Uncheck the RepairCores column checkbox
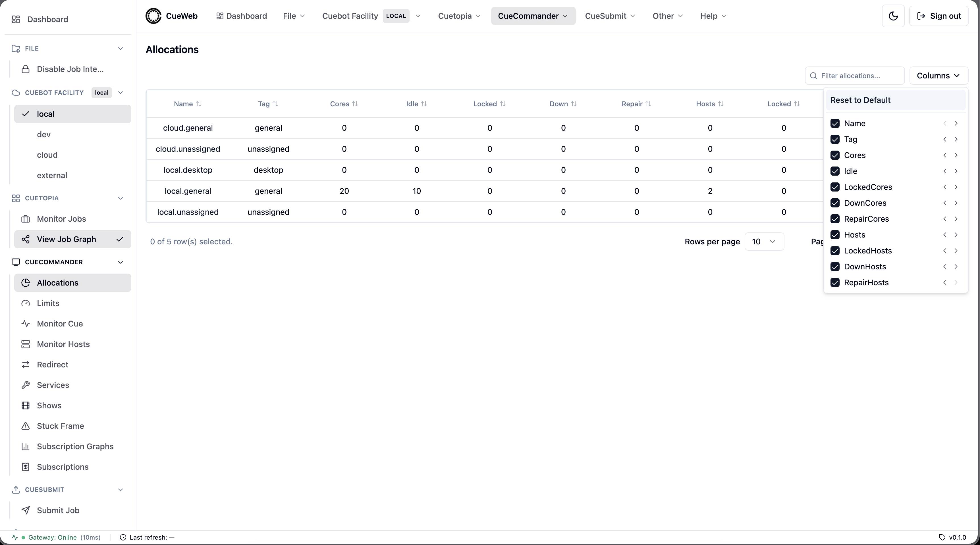Image resolution: width=980 pixels, height=545 pixels. tap(835, 219)
